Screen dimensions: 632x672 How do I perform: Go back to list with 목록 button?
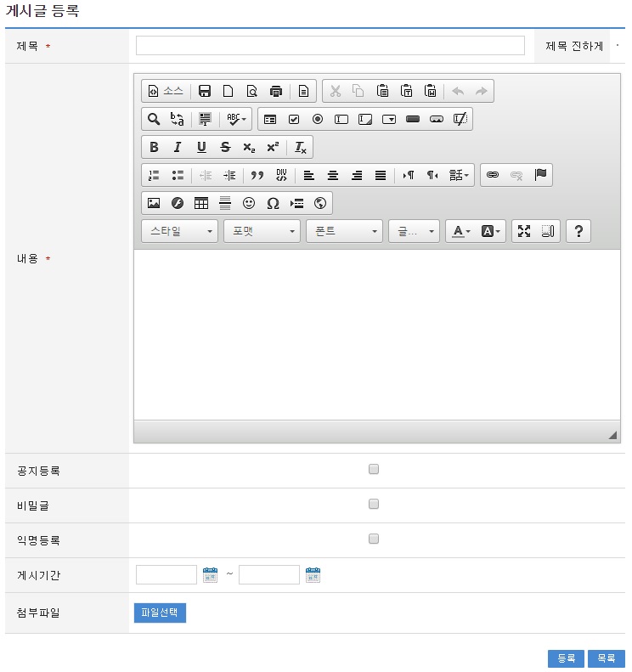pyautogui.click(x=606, y=658)
